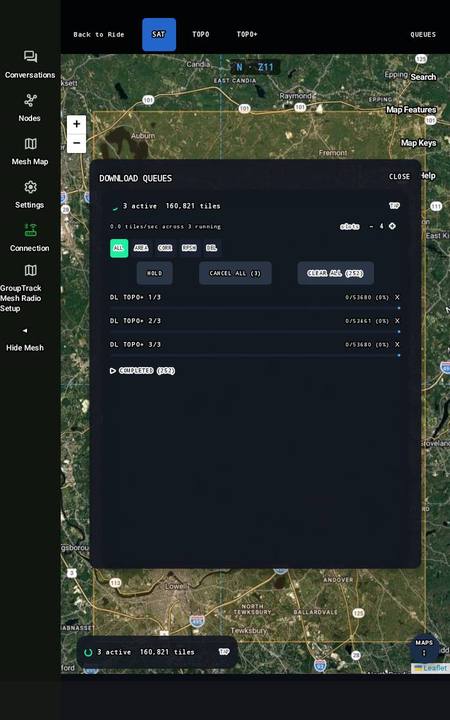Decrease slots count with minus
The image size is (450, 720).
tap(371, 226)
